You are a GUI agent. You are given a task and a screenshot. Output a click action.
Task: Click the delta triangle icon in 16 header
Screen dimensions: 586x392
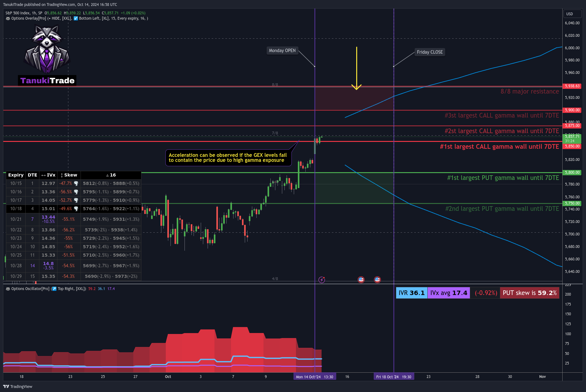point(107,175)
